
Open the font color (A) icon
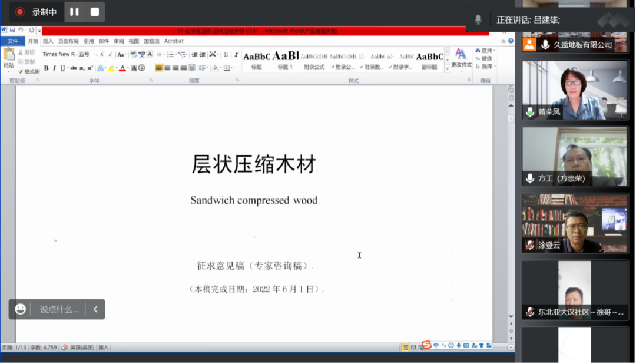click(122, 68)
